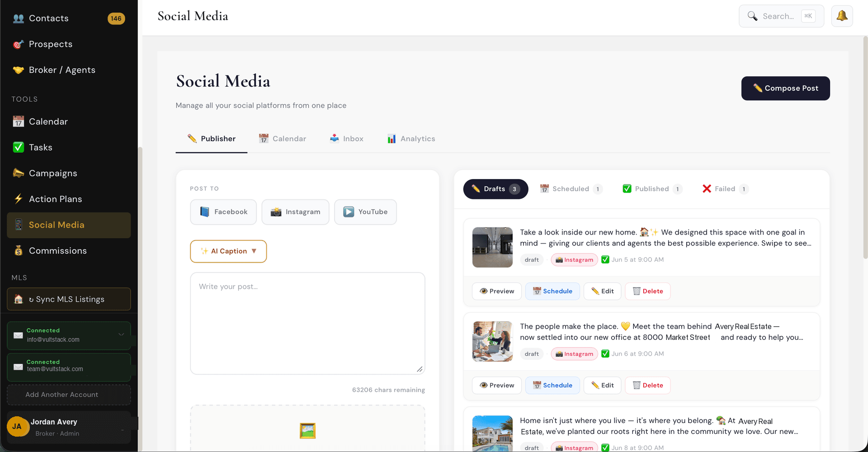Select the team@vultstack.com connected account
This screenshot has height=452, width=868.
point(69,367)
